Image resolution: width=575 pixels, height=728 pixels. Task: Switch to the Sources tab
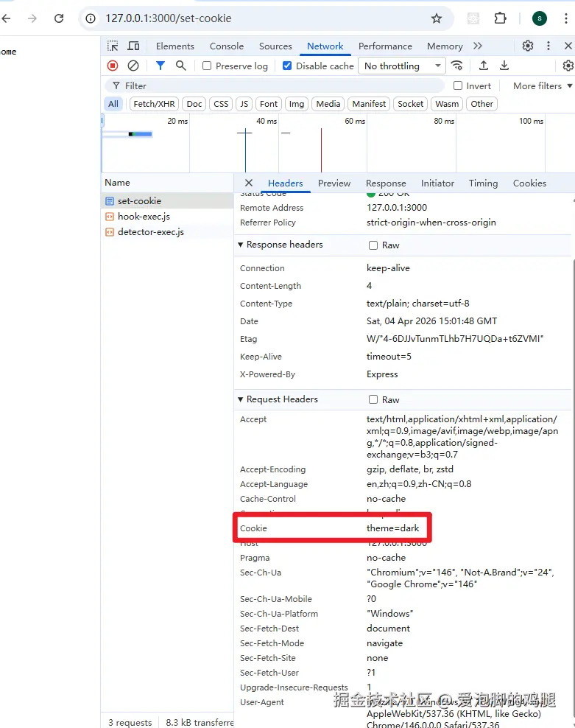point(275,46)
